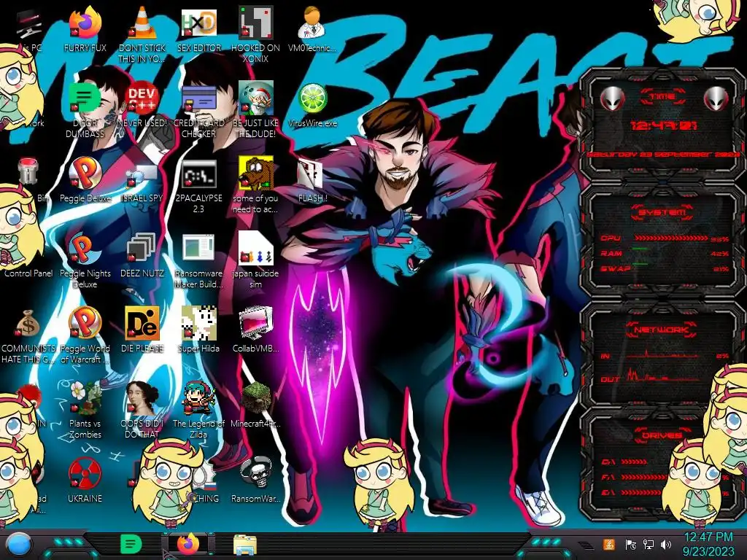Open the RansomWar skull icon
The image size is (747, 560).
pos(256,473)
